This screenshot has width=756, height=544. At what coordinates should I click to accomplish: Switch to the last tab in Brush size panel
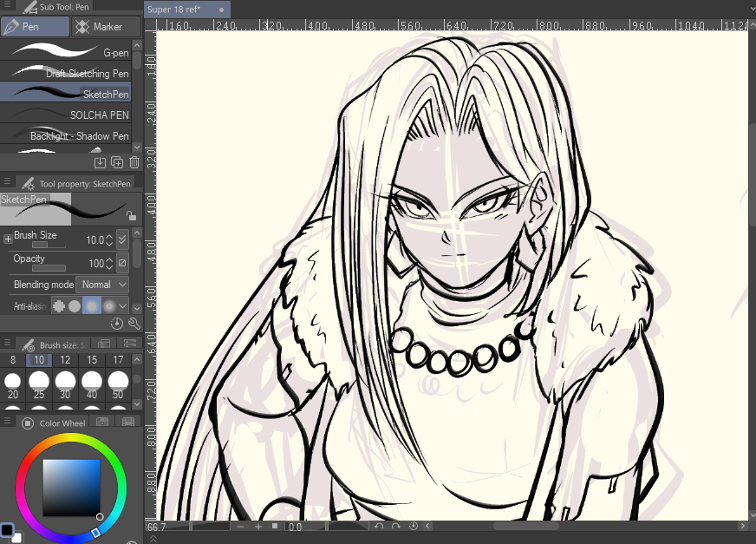point(130,344)
